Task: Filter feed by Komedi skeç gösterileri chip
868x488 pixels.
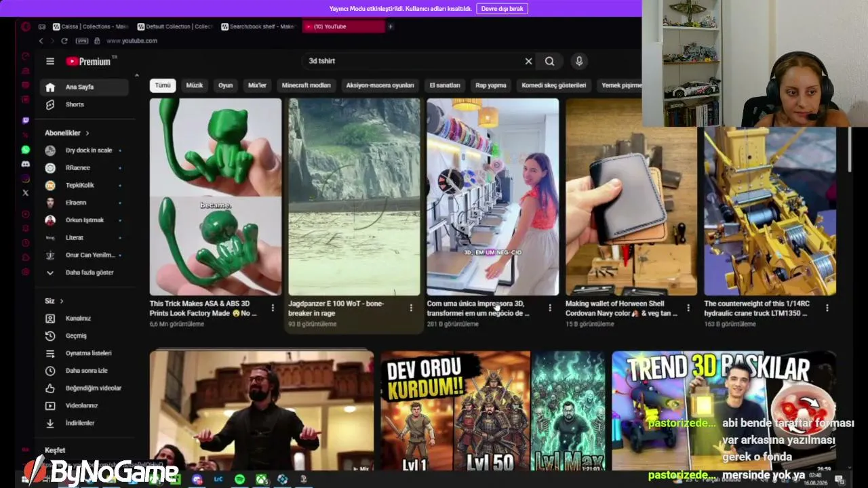Action: (x=554, y=85)
